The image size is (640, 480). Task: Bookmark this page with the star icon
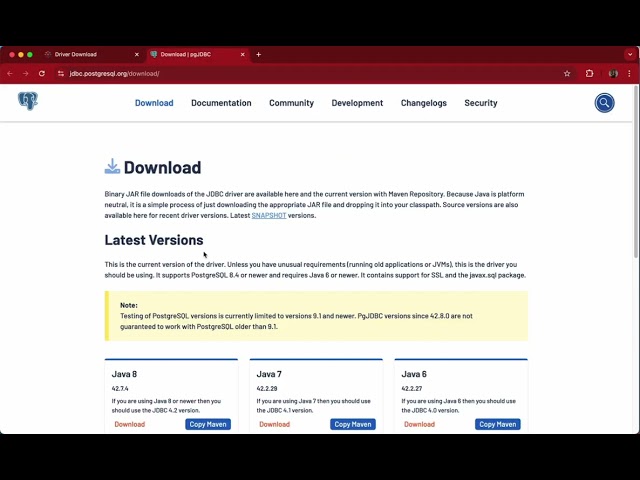(567, 73)
